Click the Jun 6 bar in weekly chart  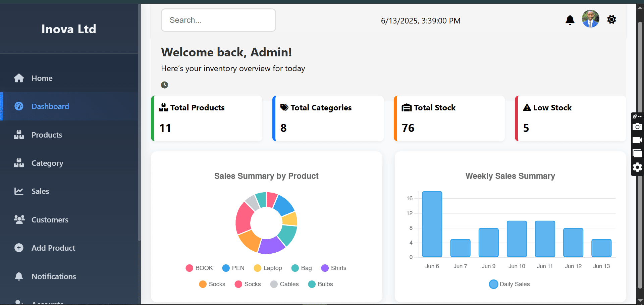[432, 224]
